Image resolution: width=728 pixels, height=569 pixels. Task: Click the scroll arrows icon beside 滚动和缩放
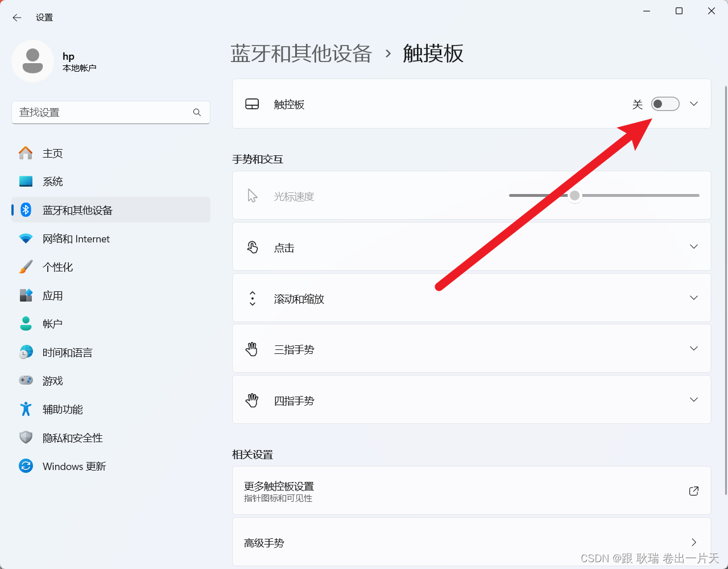click(x=252, y=298)
